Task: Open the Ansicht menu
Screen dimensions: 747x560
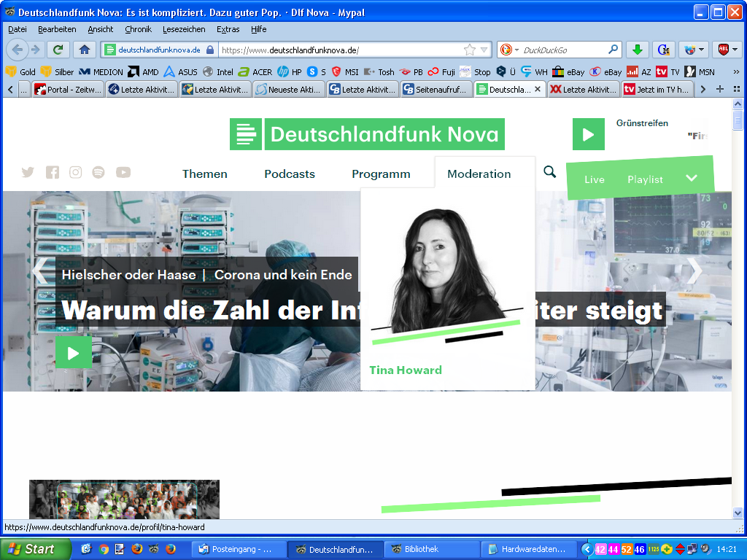Action: coord(101,29)
